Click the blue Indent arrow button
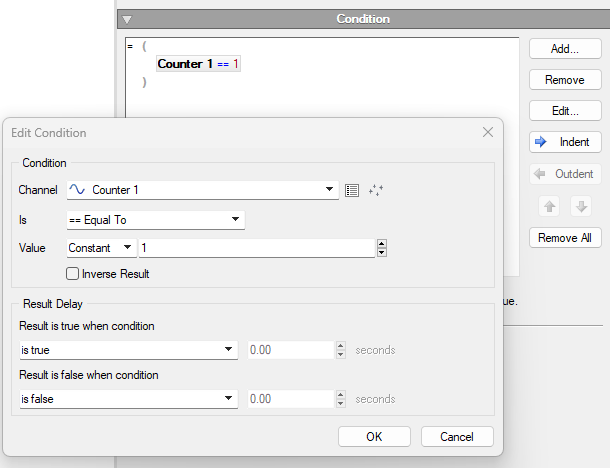Image resolution: width=610 pixels, height=468 pixels. pos(565,142)
